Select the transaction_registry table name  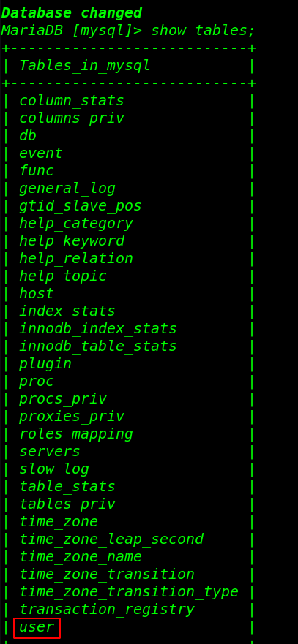pyautogui.click(x=107, y=610)
